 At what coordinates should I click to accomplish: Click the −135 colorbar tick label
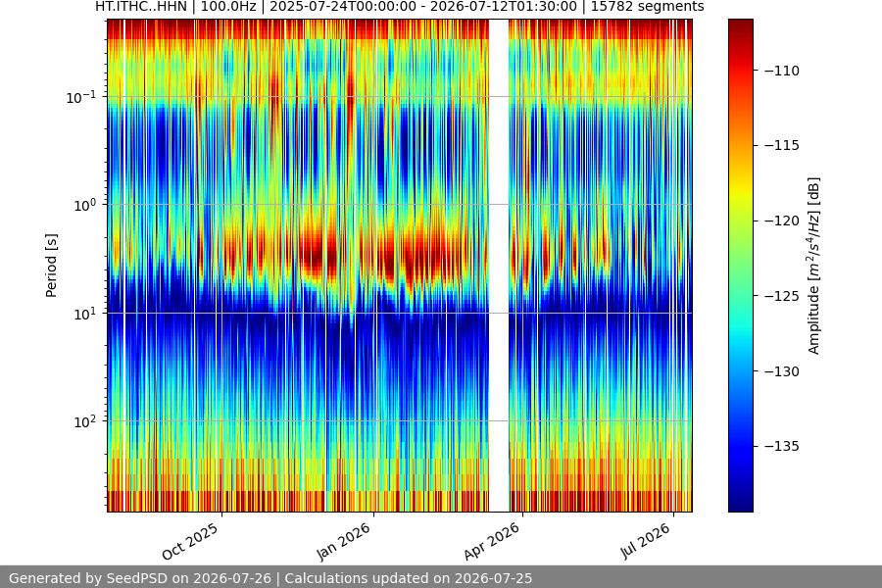point(782,446)
